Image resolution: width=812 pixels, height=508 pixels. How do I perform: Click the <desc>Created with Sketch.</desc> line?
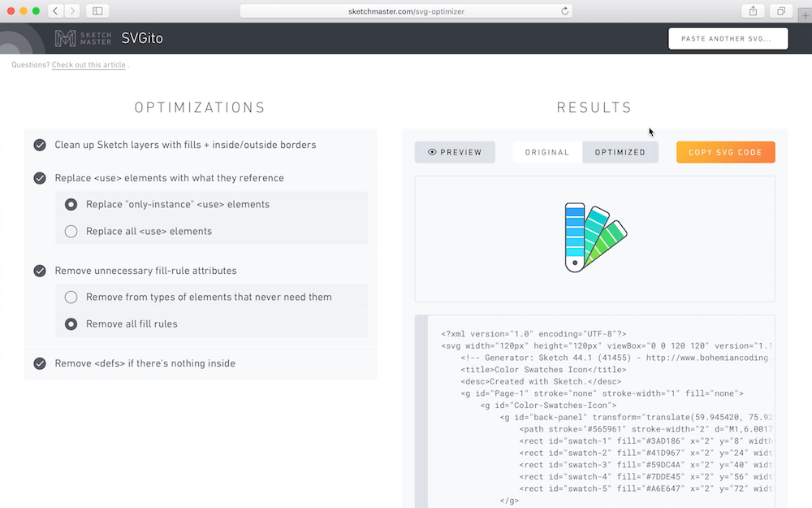coord(541,381)
